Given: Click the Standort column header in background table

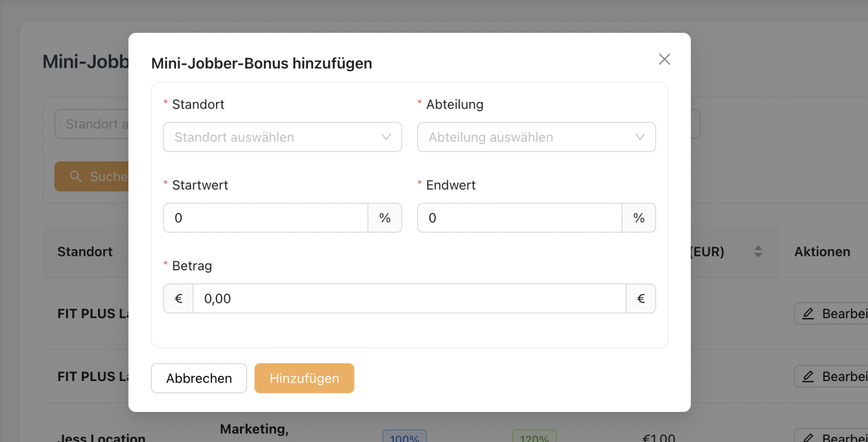Looking at the screenshot, I should point(85,252).
